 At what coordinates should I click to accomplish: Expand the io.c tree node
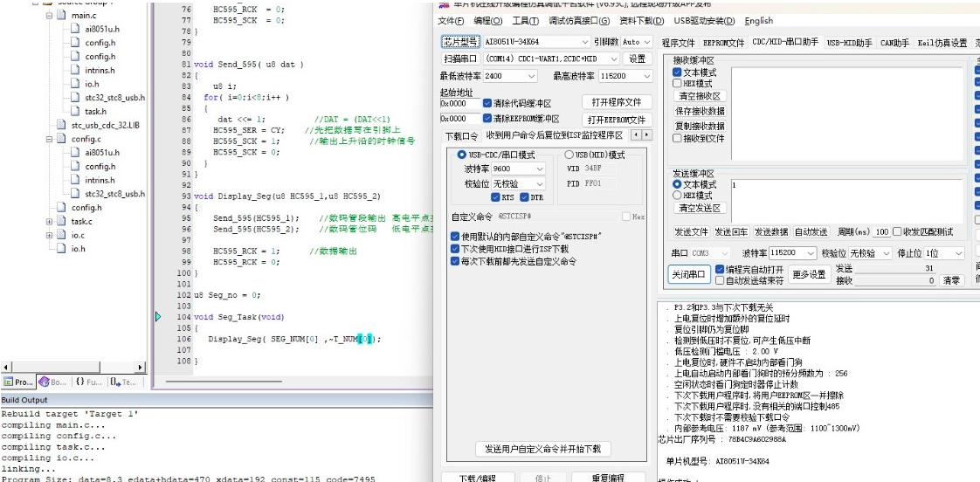point(49,235)
